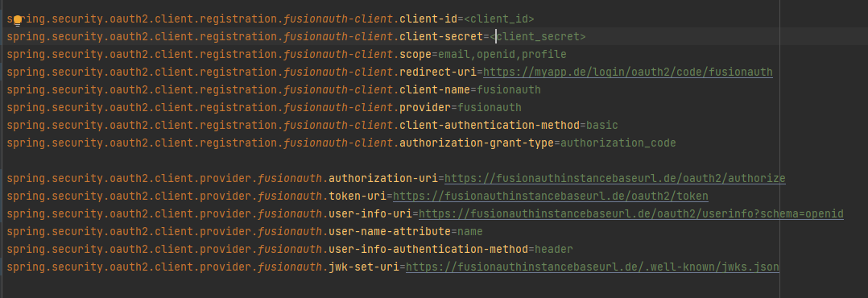Screen dimensions: 868x298
Task: Click the yellow lightbulb intention icon
Action: [x=17, y=21]
